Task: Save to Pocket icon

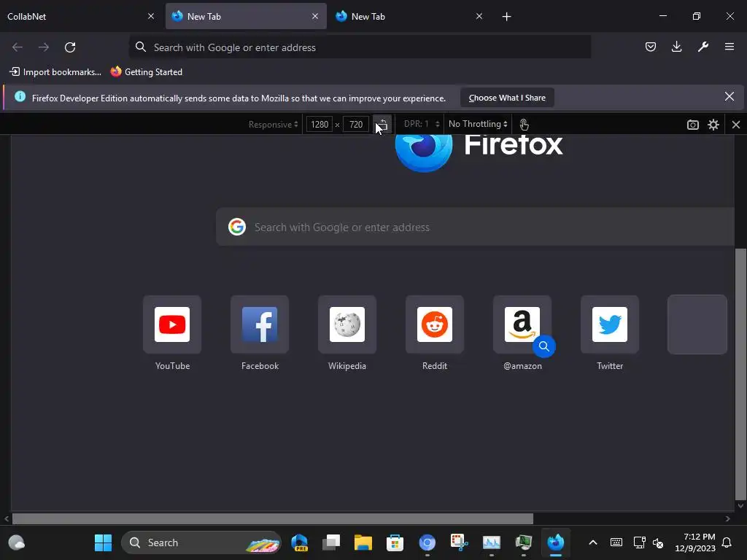Action: point(650,47)
